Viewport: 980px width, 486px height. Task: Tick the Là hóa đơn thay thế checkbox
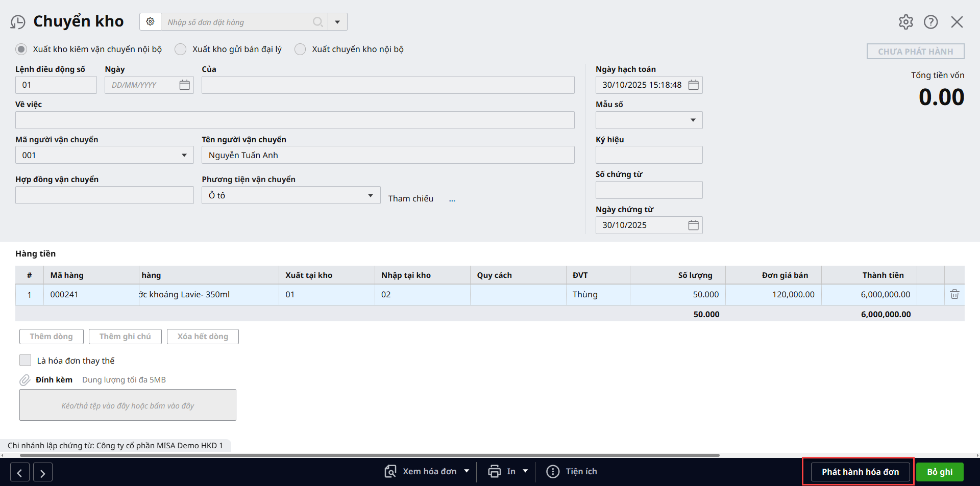pos(26,361)
